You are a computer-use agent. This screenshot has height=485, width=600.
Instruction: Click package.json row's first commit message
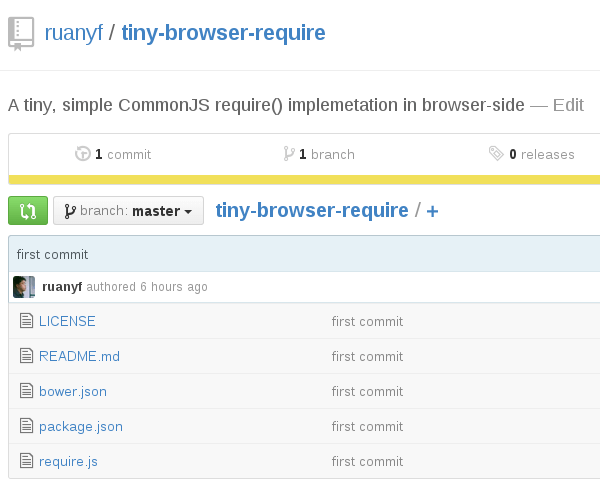pyautogui.click(x=367, y=427)
